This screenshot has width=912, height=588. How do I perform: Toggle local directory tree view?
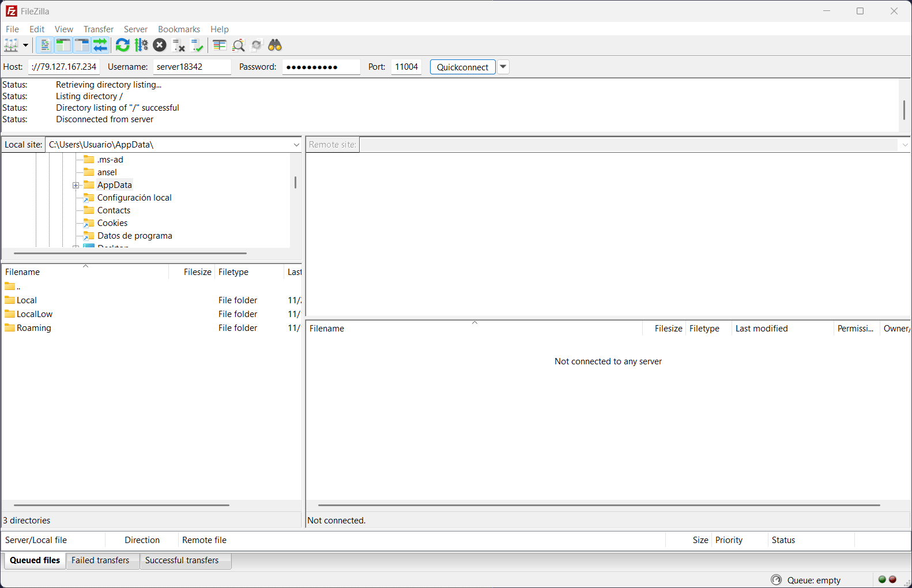63,45
